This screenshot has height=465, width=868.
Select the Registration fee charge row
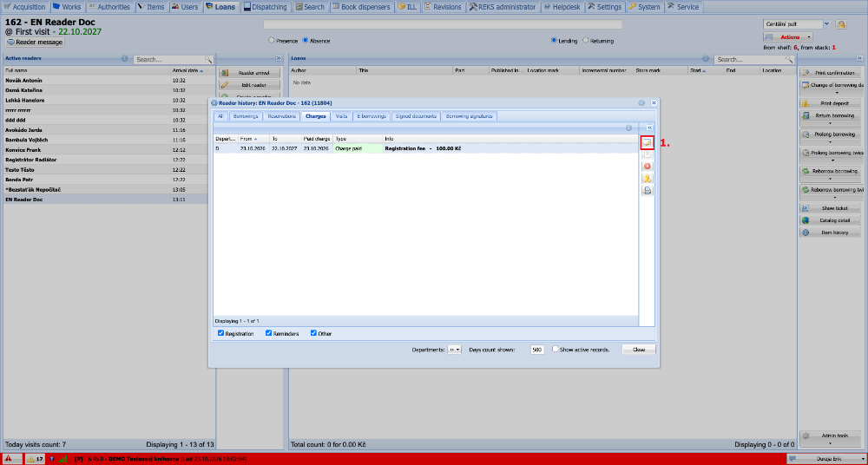[x=425, y=149]
